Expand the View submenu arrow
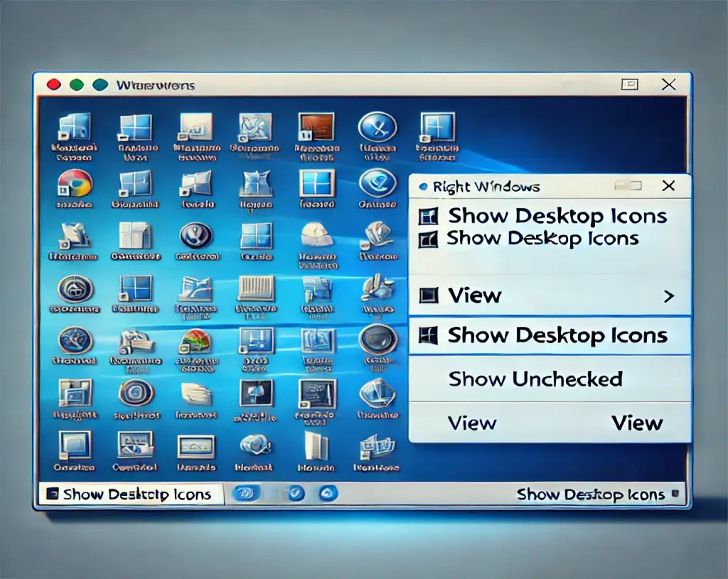Viewport: 728px width, 579px height. (668, 296)
